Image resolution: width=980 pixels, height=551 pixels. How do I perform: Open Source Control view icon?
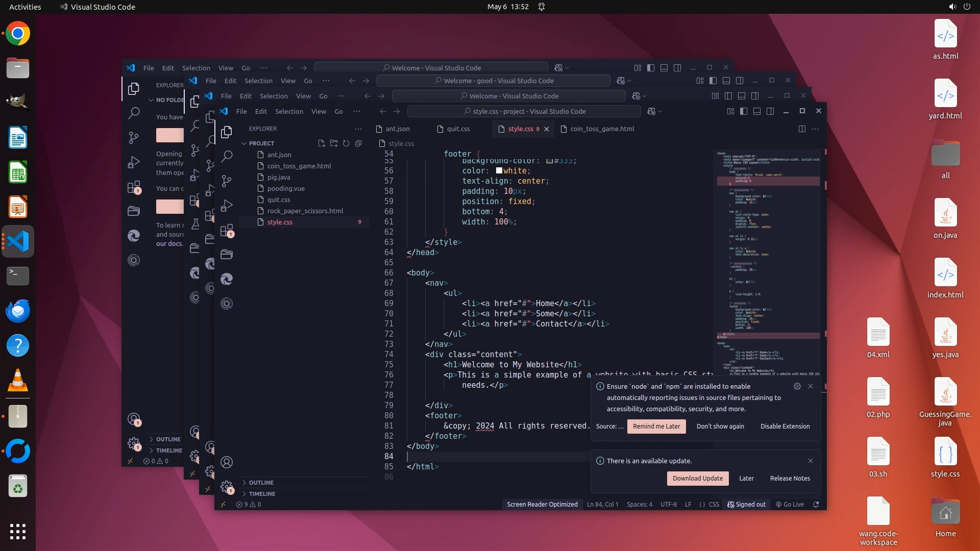[227, 181]
